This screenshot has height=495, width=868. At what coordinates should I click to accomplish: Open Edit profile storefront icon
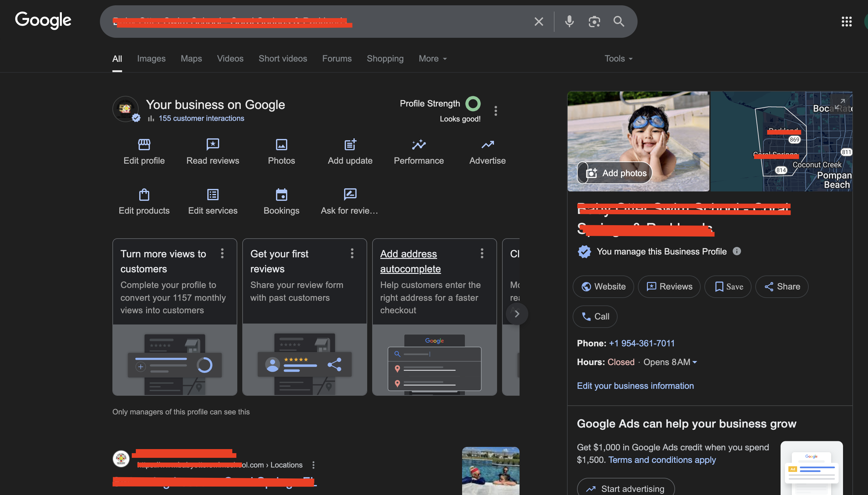(x=144, y=145)
